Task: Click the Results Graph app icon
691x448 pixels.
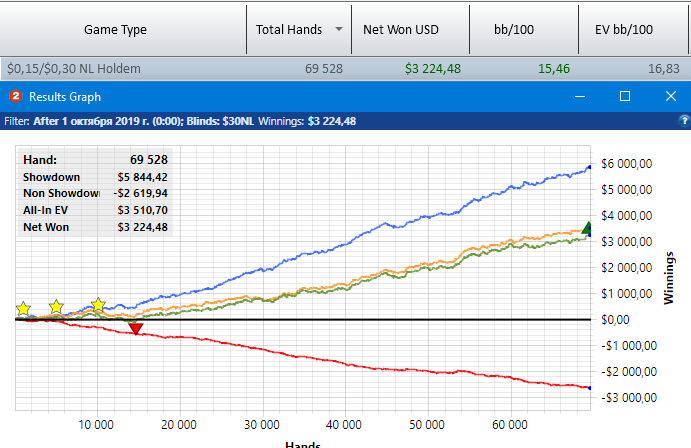Action: pos(16,96)
